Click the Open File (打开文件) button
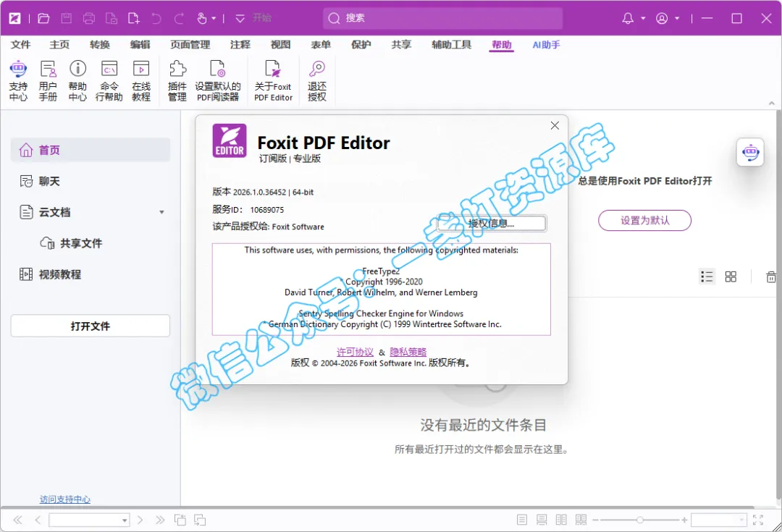 click(x=91, y=326)
